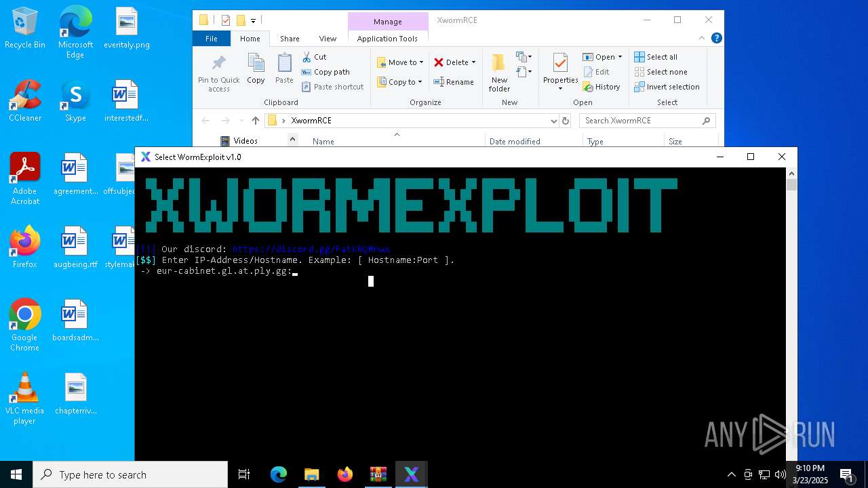Open VLC media player shortcut
This screenshot has height=488, width=868.
(x=25, y=399)
